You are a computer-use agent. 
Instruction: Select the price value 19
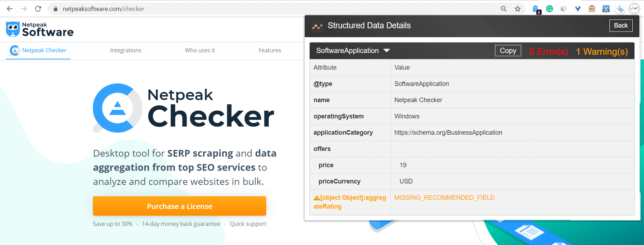(x=403, y=165)
